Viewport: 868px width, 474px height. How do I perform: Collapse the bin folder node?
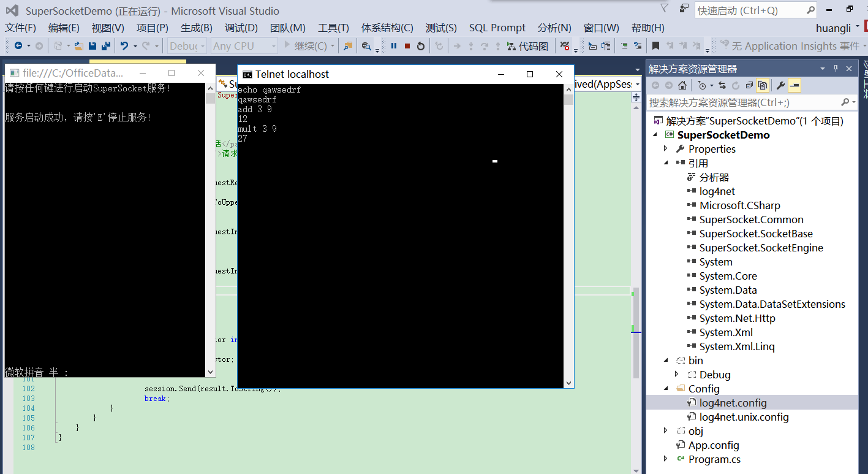pos(666,361)
